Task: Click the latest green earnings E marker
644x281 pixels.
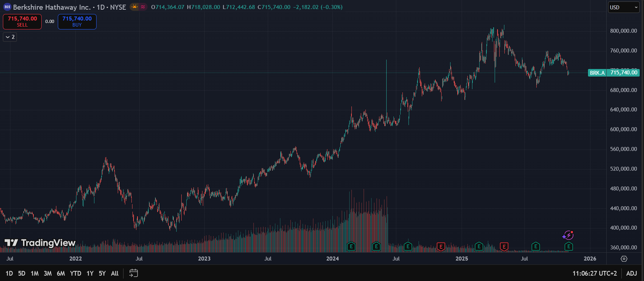Action: pos(569,247)
